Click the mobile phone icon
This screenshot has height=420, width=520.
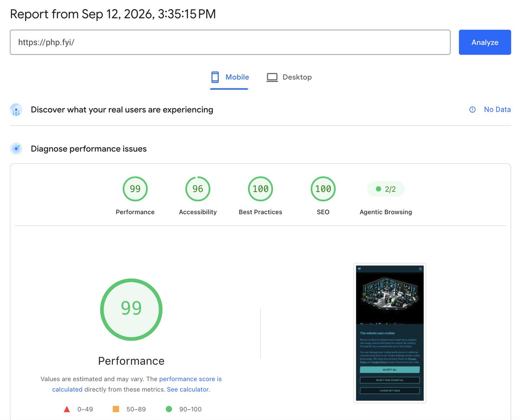pos(215,77)
